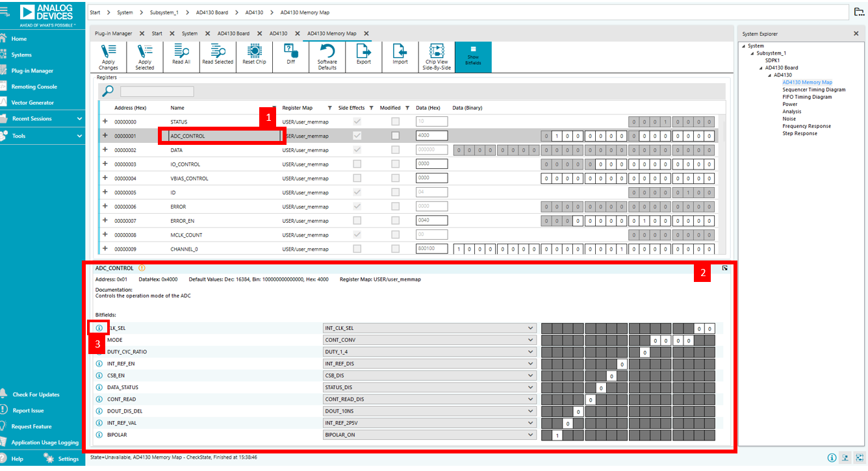Toggle Modified checkbox for ERROR_EN row
868x471 pixels.
click(395, 221)
